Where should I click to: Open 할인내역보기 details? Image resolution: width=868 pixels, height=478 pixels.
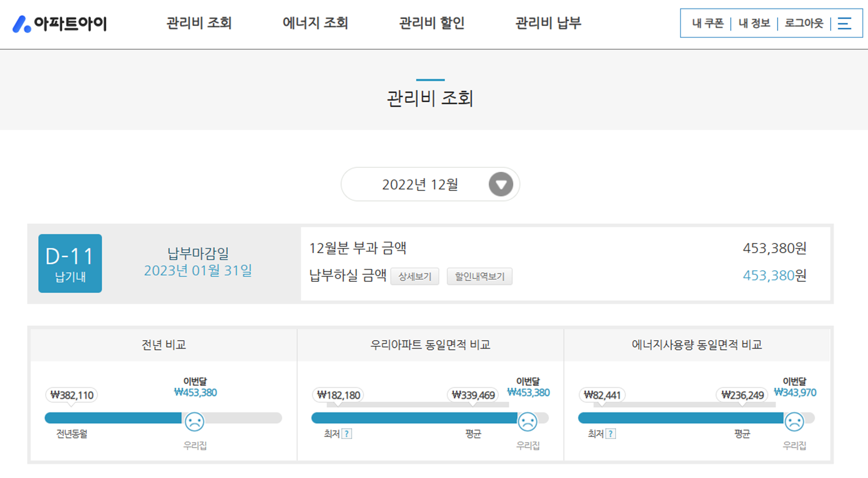click(x=479, y=276)
